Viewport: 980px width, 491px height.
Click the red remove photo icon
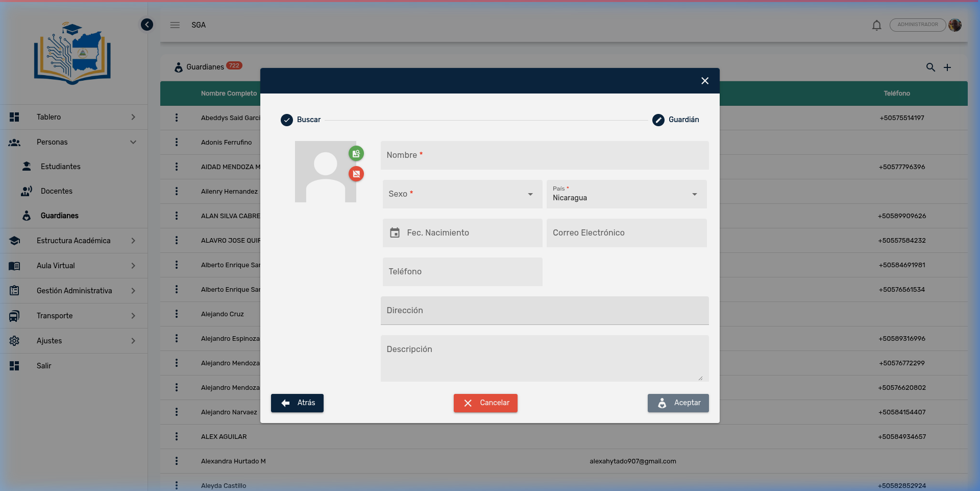click(x=356, y=174)
